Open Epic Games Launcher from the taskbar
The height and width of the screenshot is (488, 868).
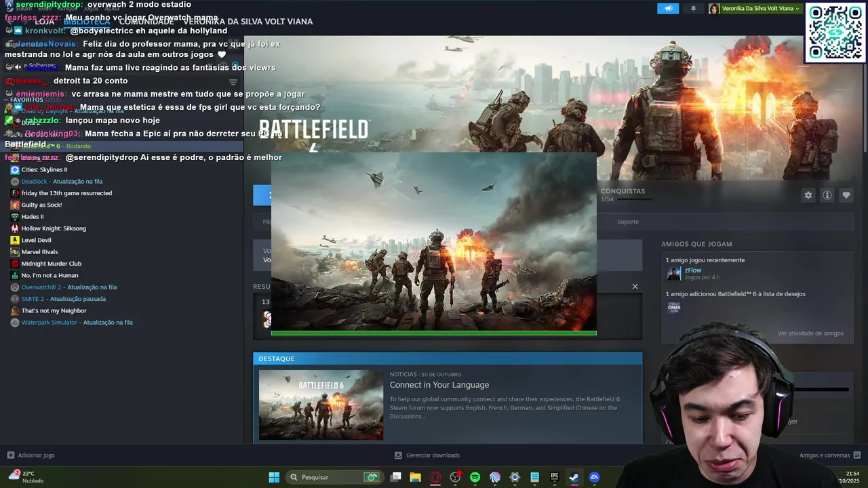555,477
